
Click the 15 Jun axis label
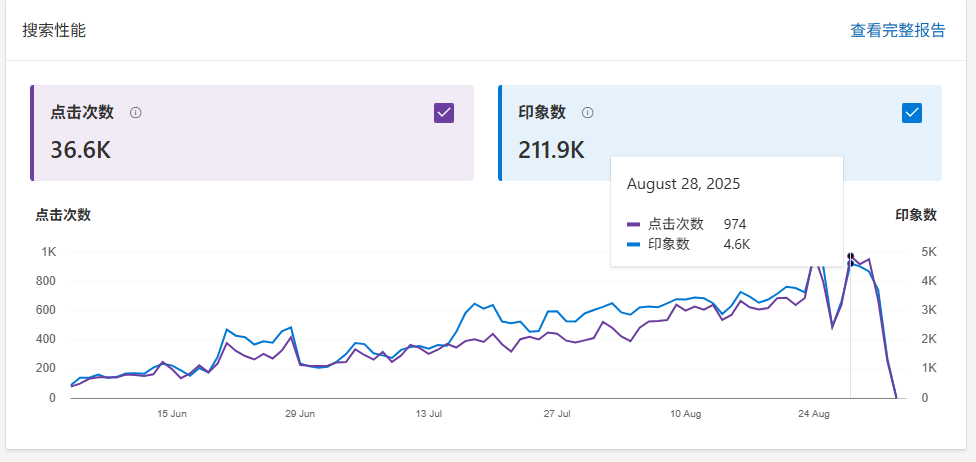point(172,414)
